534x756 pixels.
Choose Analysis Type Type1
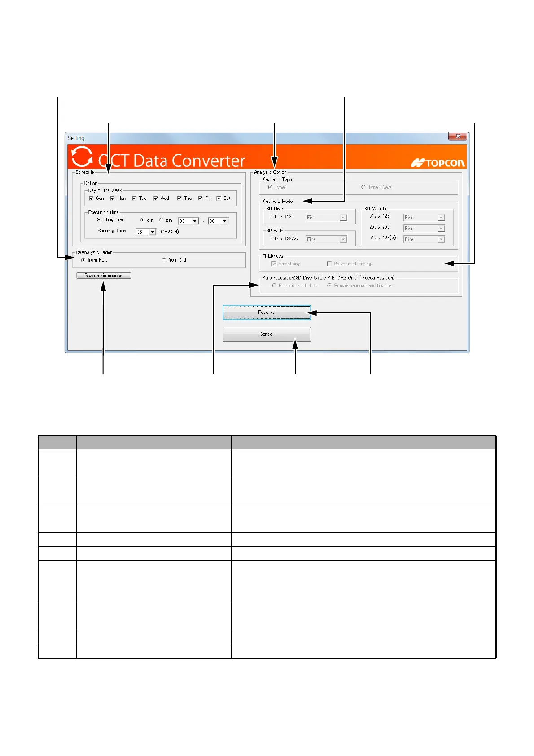(x=270, y=187)
